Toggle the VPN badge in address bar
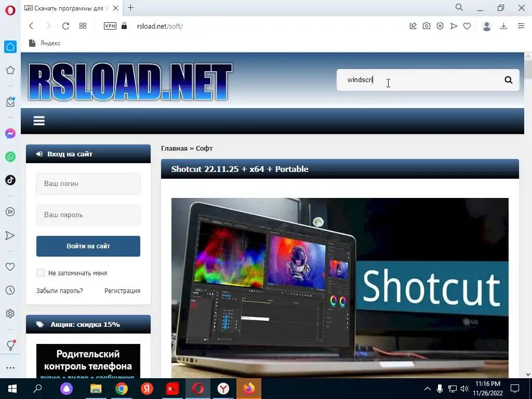Viewport: 532px width, 399px height. coord(110,26)
